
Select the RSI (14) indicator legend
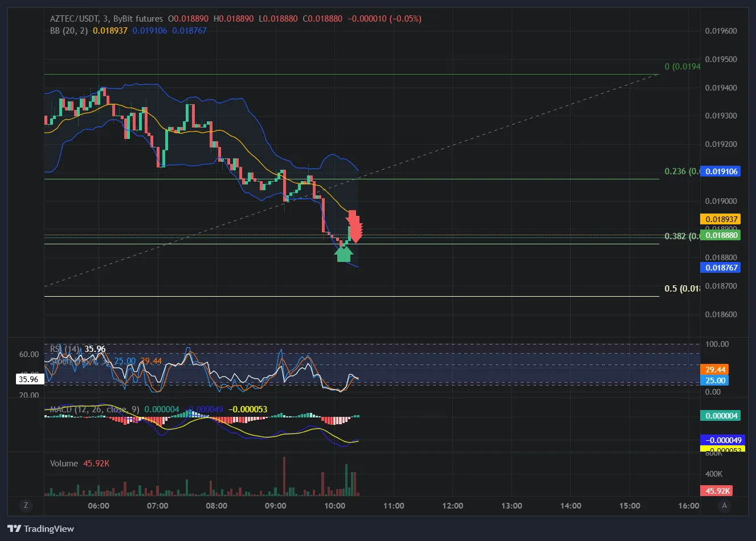[x=65, y=349]
